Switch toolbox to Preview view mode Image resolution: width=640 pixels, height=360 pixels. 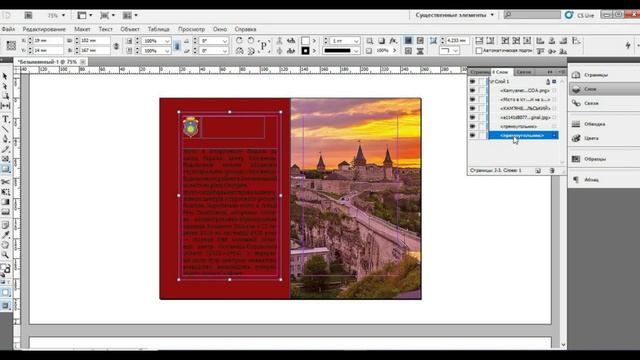pos(5,305)
